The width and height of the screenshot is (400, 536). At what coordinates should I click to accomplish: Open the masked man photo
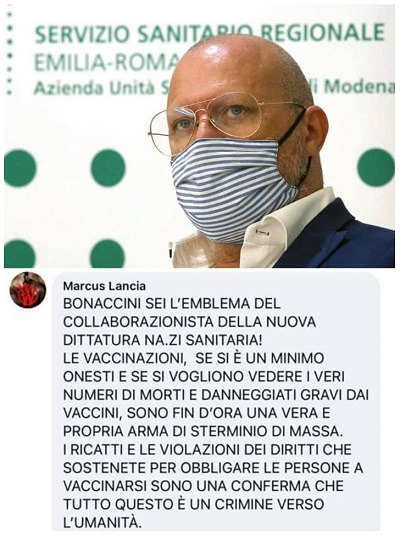[199, 136]
